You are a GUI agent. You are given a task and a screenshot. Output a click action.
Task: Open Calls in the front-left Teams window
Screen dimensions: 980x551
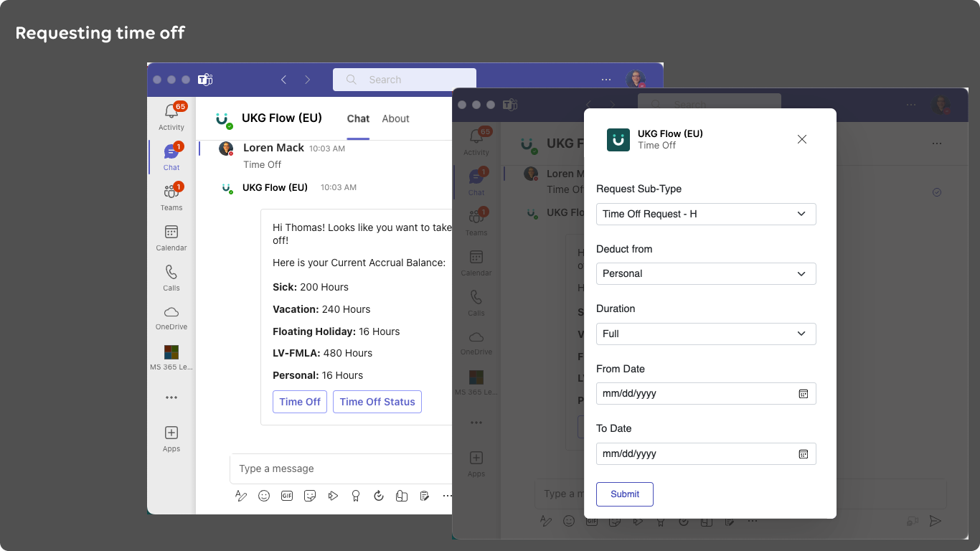[171, 278]
